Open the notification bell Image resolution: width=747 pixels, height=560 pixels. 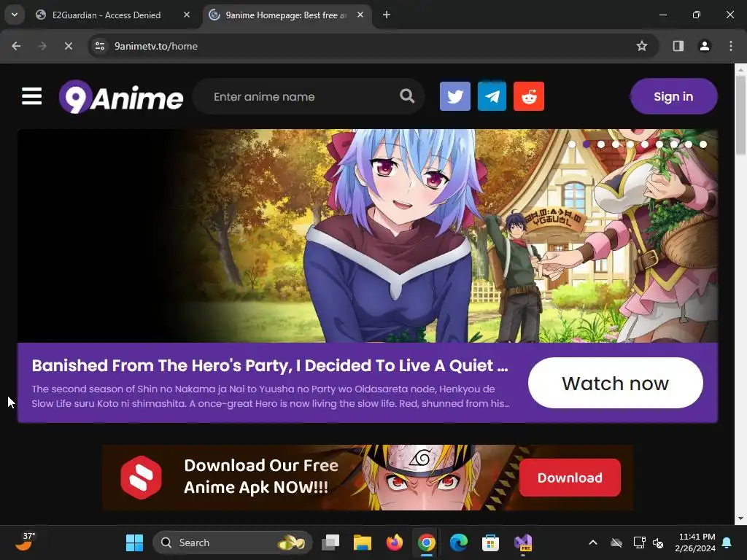727,542
